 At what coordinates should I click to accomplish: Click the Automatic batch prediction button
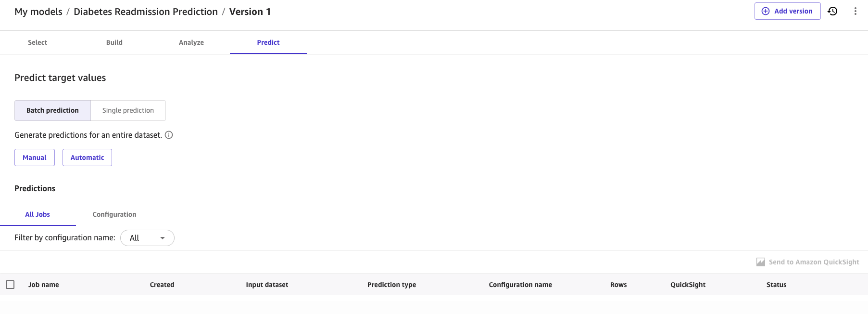(x=87, y=157)
